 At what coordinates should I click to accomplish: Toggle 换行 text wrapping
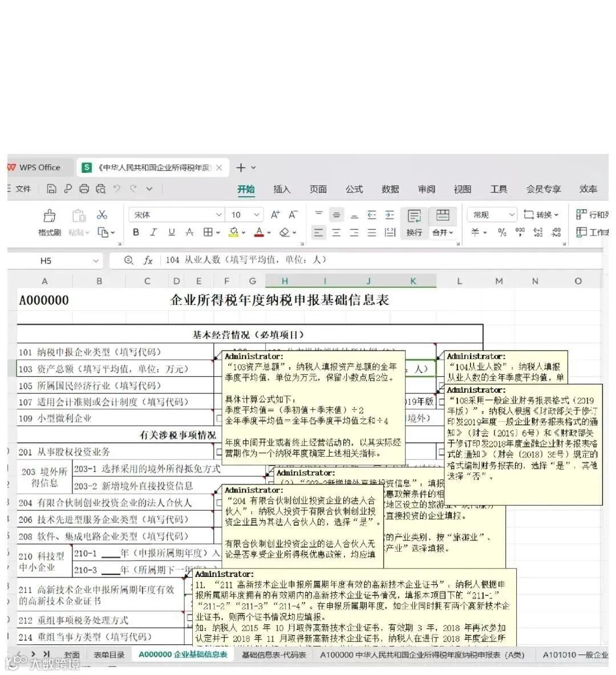click(x=414, y=222)
